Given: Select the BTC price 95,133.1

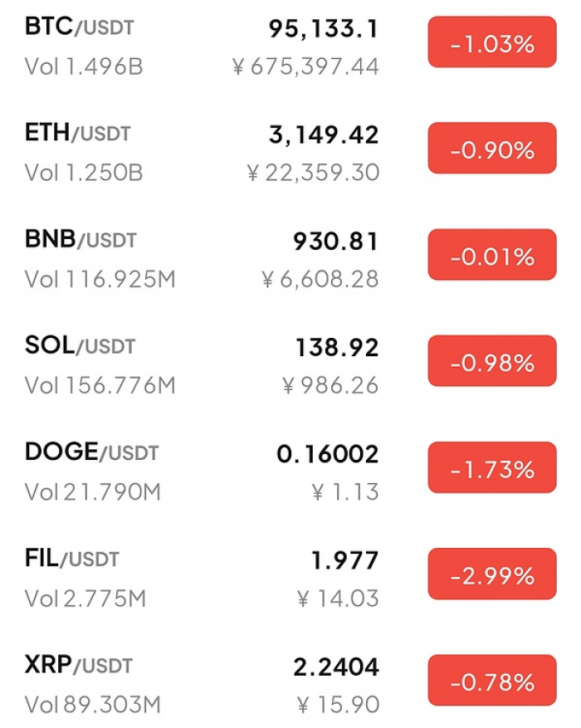Looking at the screenshot, I should coord(323,30).
